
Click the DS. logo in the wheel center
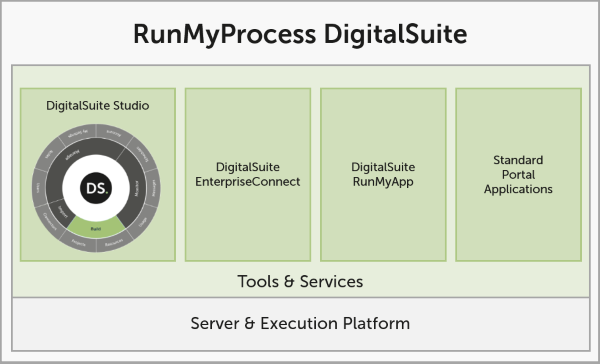coord(96,188)
